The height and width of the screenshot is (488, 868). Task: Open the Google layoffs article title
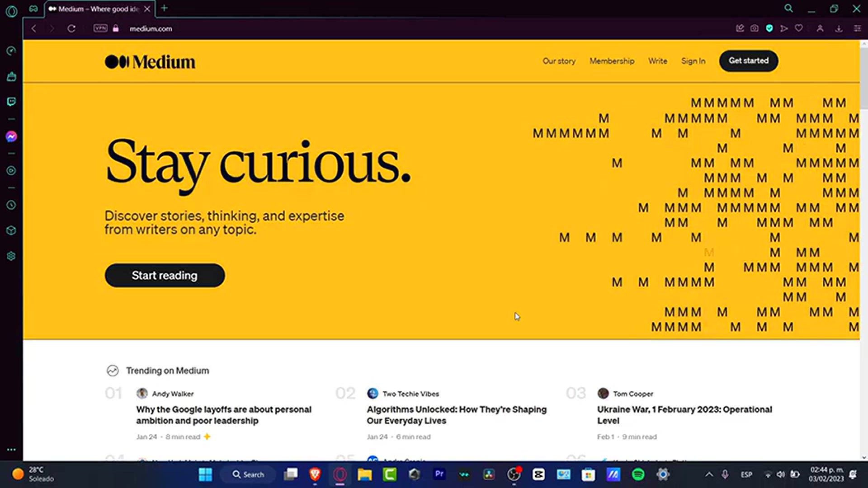224,415
